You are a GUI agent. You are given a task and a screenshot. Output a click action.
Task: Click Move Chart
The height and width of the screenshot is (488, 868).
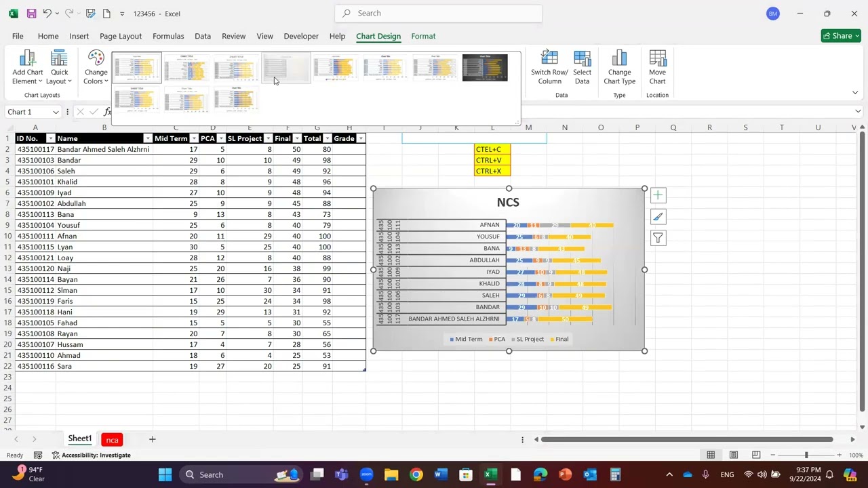click(657, 68)
